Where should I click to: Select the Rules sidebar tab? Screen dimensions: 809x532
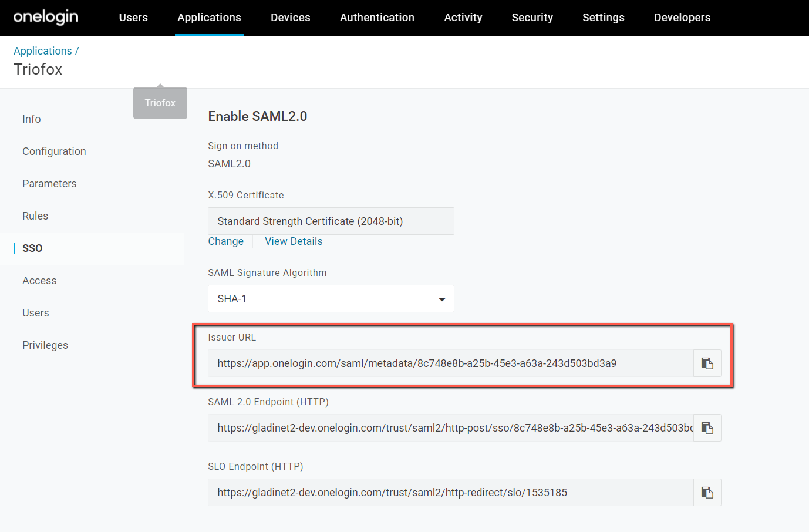coord(35,216)
